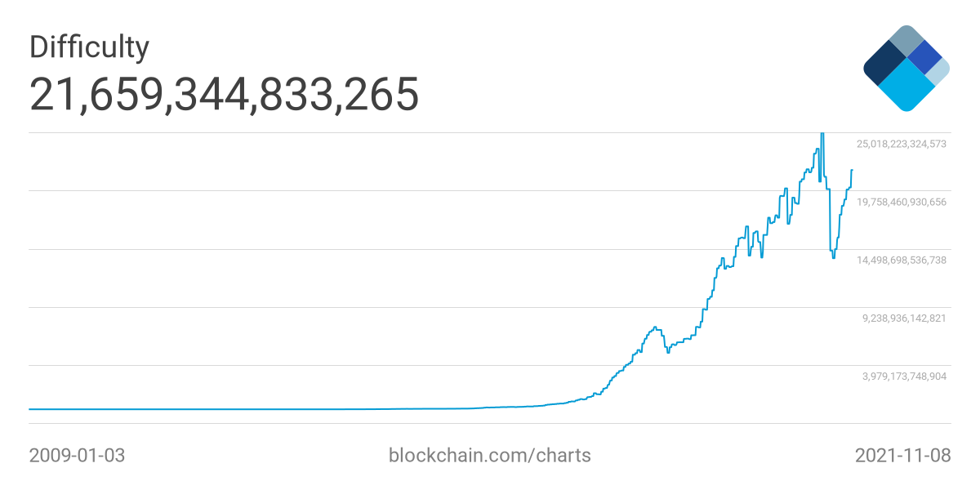Image resolution: width=980 pixels, height=490 pixels.
Task: Click the 25,018,223,324,573 axis label
Action: pyautogui.click(x=901, y=144)
